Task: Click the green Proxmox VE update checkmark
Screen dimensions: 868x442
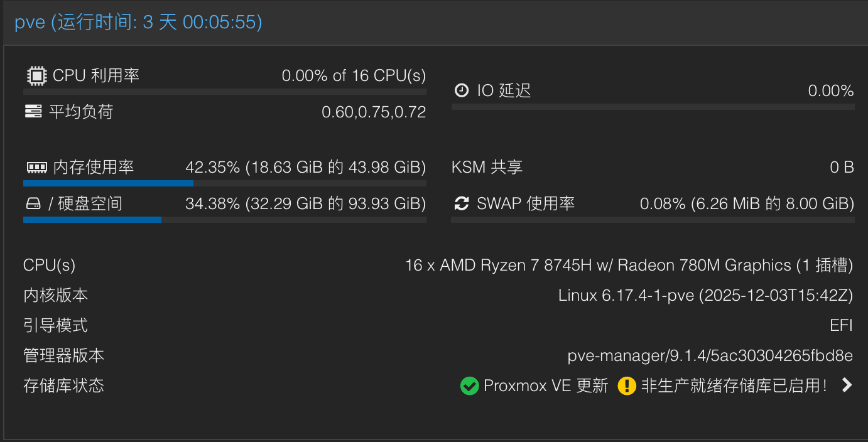Action: pyautogui.click(x=469, y=385)
